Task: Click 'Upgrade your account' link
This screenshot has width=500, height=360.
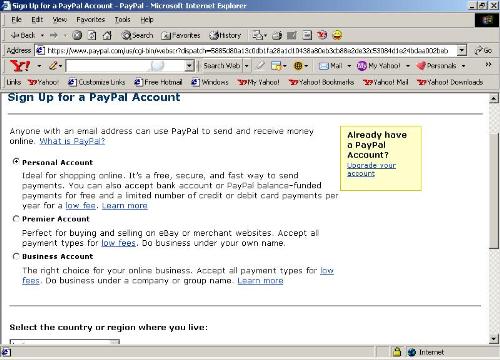Action: (x=371, y=169)
